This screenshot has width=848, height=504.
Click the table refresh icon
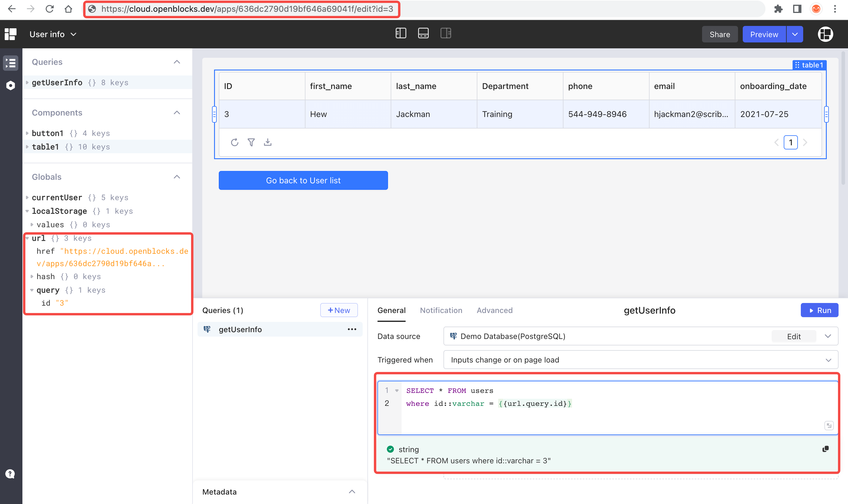pyautogui.click(x=234, y=142)
